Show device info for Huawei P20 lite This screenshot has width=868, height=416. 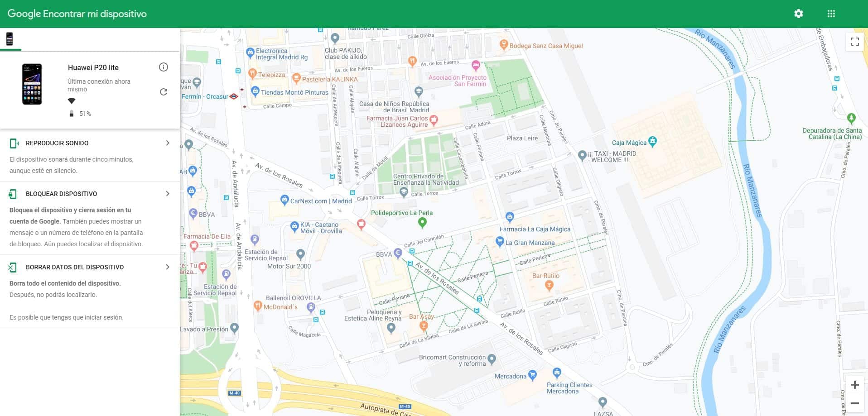(x=164, y=67)
